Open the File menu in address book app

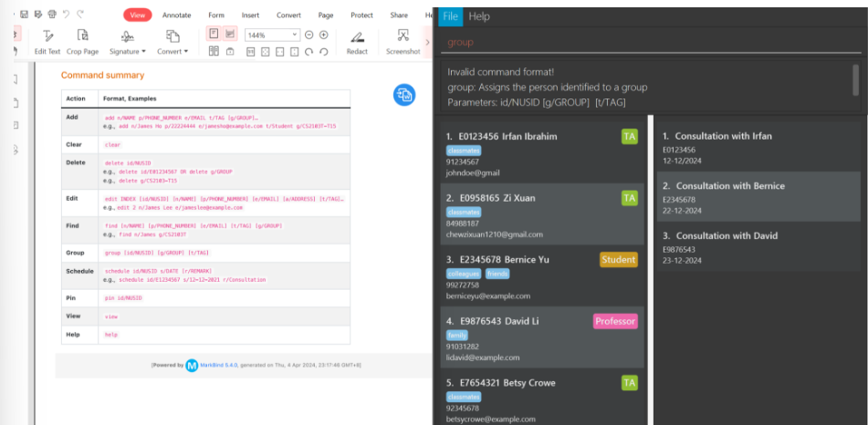[451, 16]
